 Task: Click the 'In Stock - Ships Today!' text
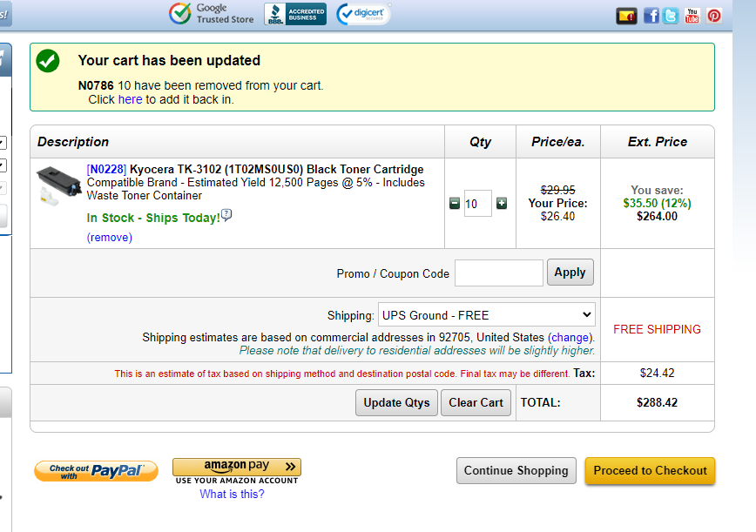point(153,218)
